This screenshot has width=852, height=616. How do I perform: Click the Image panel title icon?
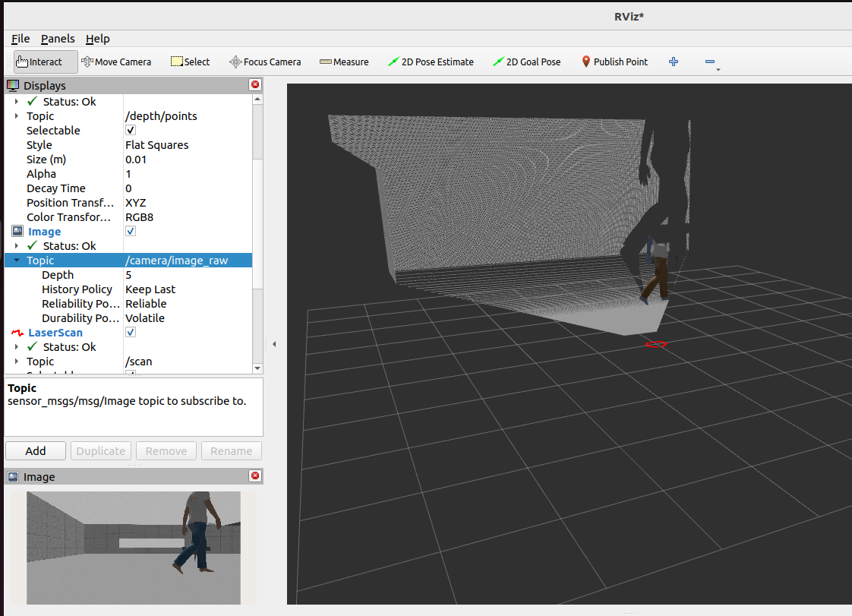13,477
